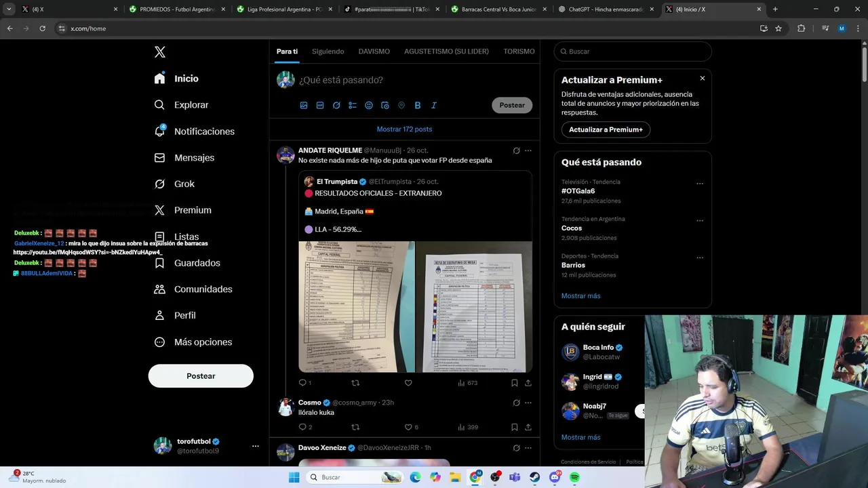This screenshot has width=868, height=488.
Task: Open Steam from the taskbar
Action: pos(535,477)
